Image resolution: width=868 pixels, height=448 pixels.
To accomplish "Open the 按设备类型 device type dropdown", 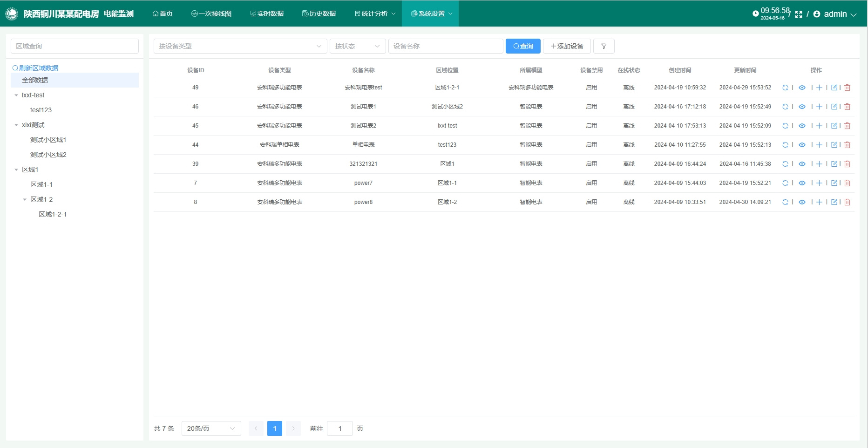I will [x=240, y=46].
